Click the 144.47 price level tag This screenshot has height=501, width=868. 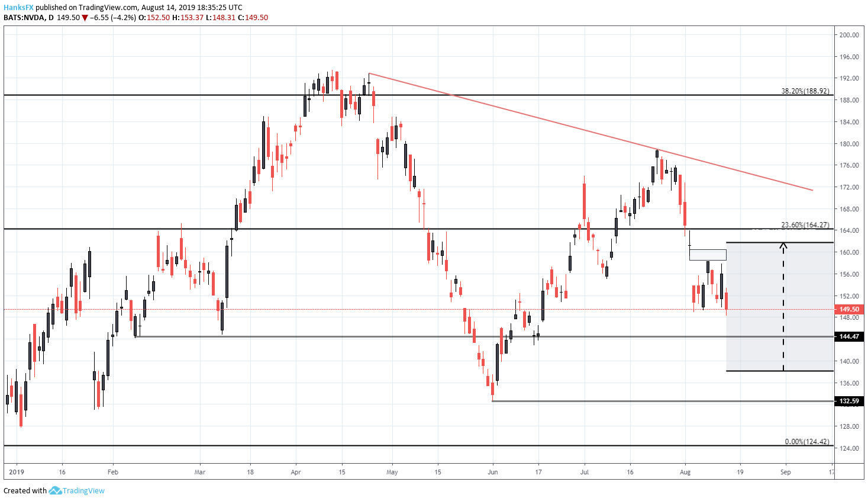849,336
